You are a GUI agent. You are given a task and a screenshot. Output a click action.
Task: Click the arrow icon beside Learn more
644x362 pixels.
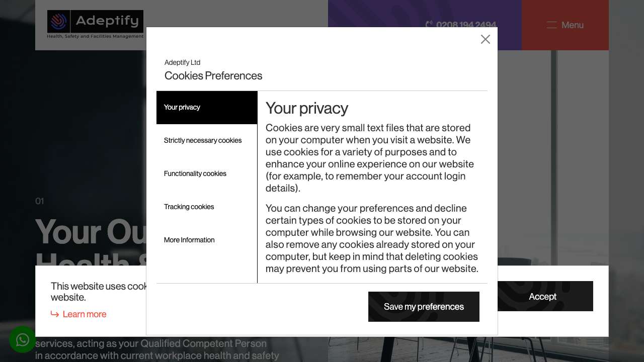coord(55,314)
